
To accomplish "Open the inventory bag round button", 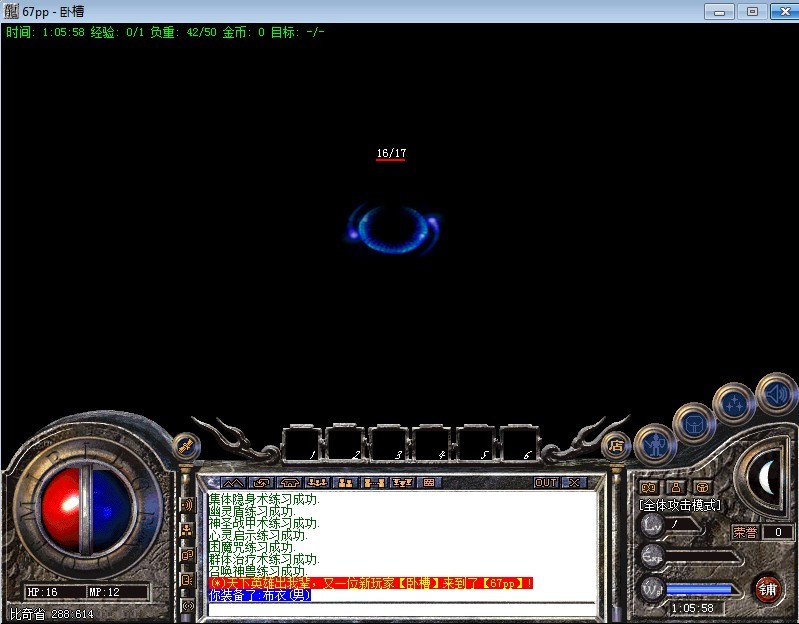I will pyautogui.click(x=694, y=422).
